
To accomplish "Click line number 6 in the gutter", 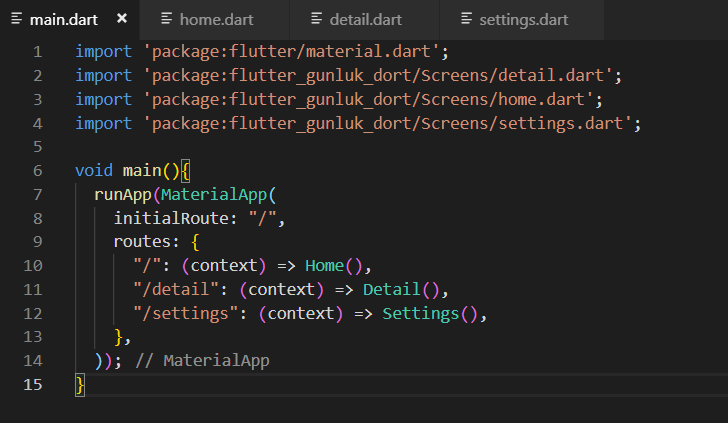I will (x=38, y=171).
